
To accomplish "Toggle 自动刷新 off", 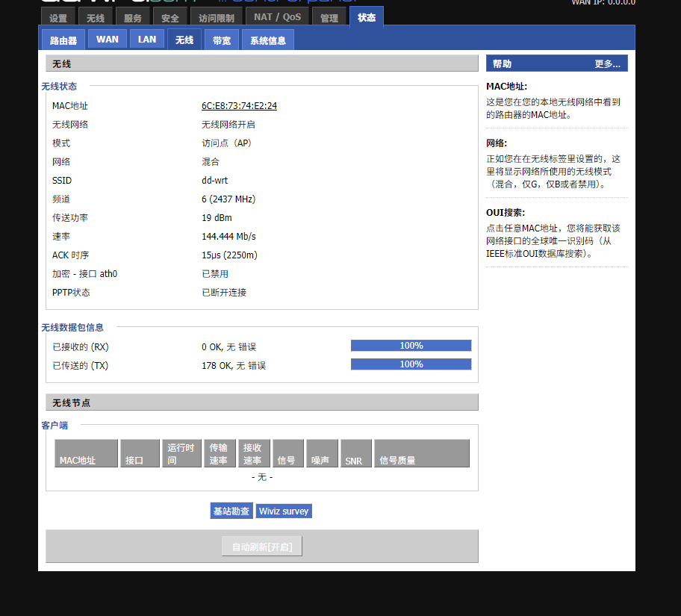I will (x=261, y=546).
